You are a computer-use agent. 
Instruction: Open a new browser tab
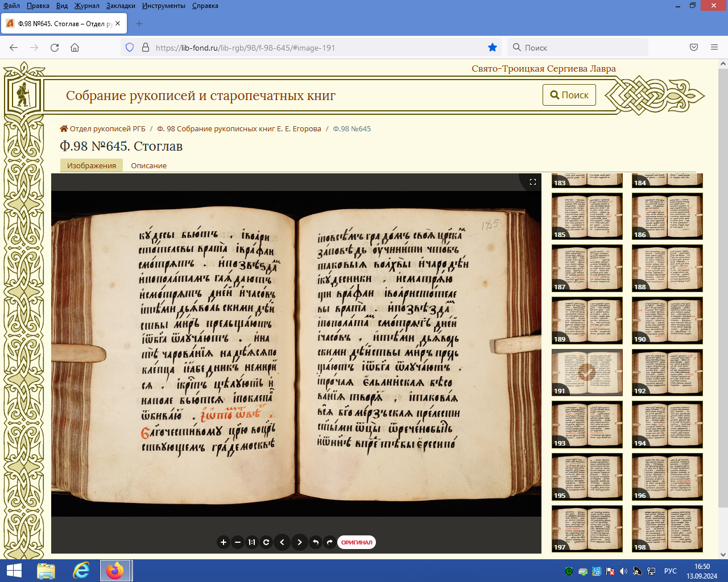tap(139, 23)
